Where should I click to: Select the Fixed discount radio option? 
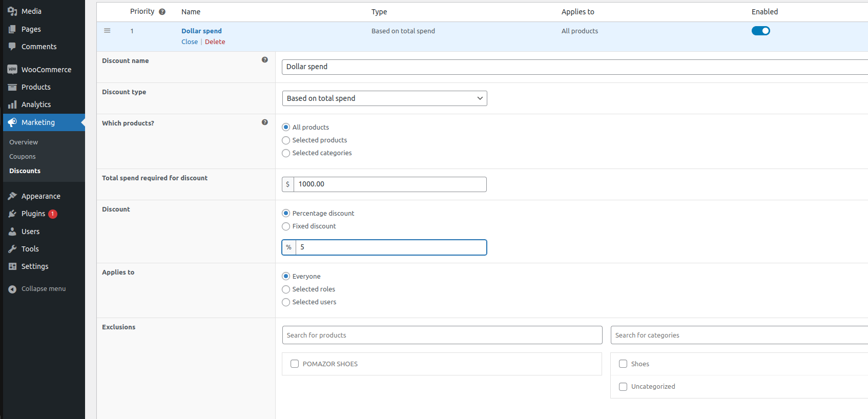pyautogui.click(x=286, y=226)
